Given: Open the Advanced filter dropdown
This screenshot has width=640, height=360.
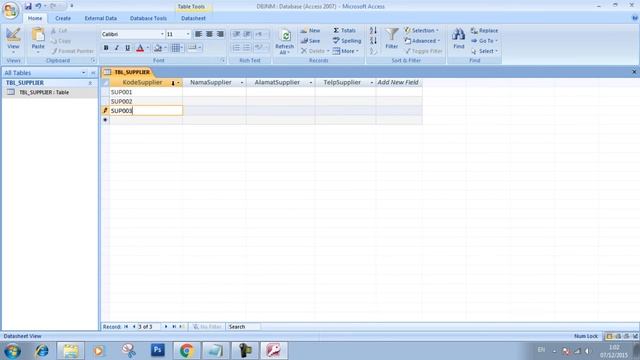Looking at the screenshot, I should pos(422,41).
